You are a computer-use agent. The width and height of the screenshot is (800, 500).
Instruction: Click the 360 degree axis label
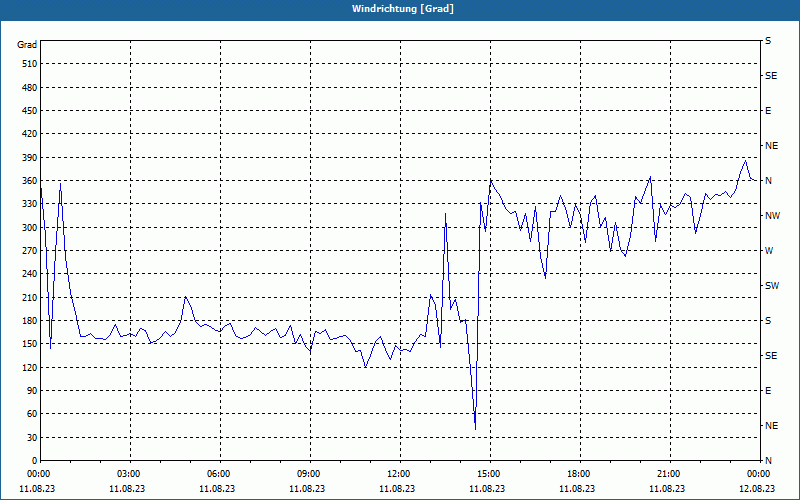point(30,181)
